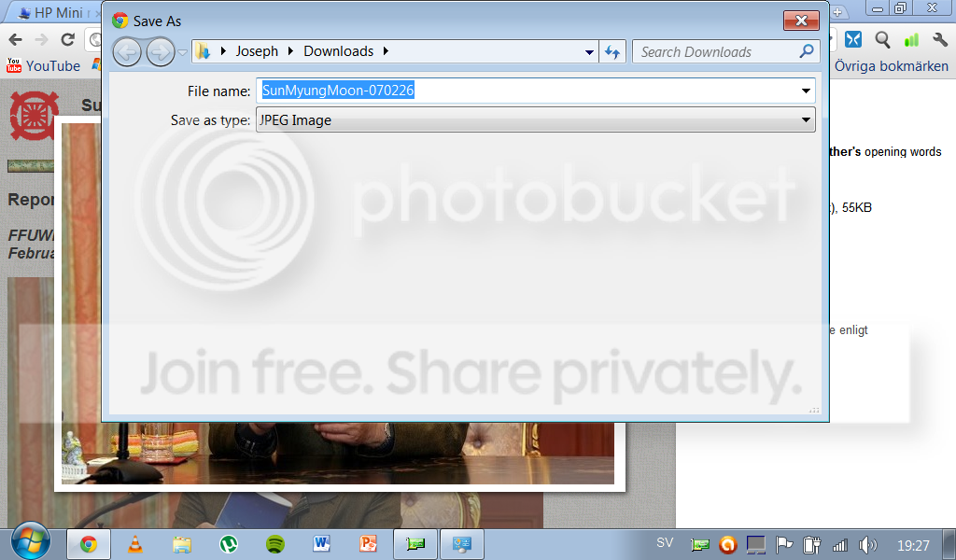Click Joseph in the folder path

pyautogui.click(x=257, y=51)
